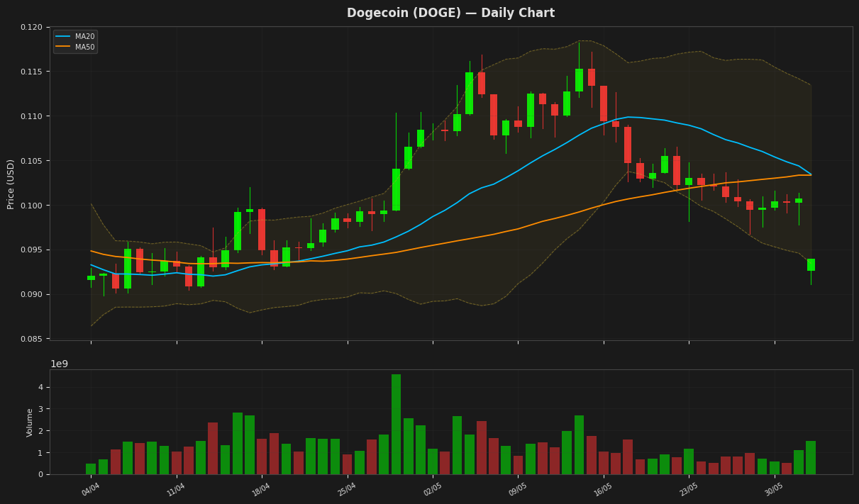Click the final green candlestick at chart's right end
The image size is (859, 504).
pyautogui.click(x=811, y=264)
